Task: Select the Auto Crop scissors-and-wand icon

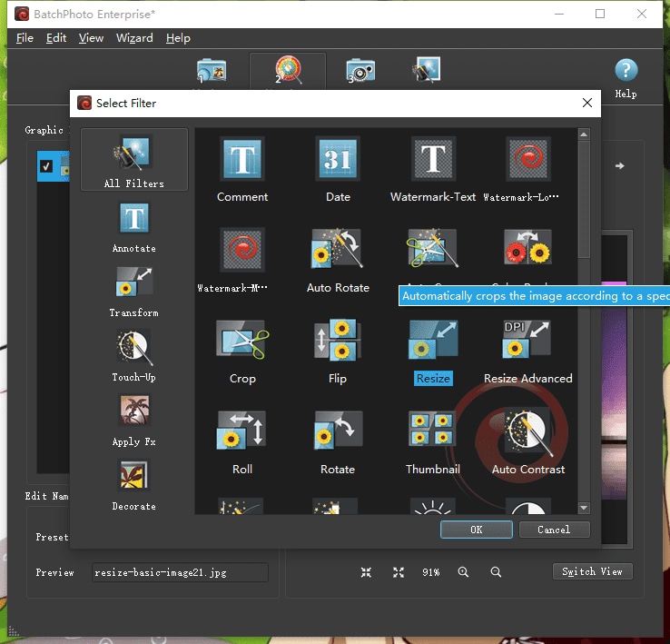Action: tap(432, 249)
